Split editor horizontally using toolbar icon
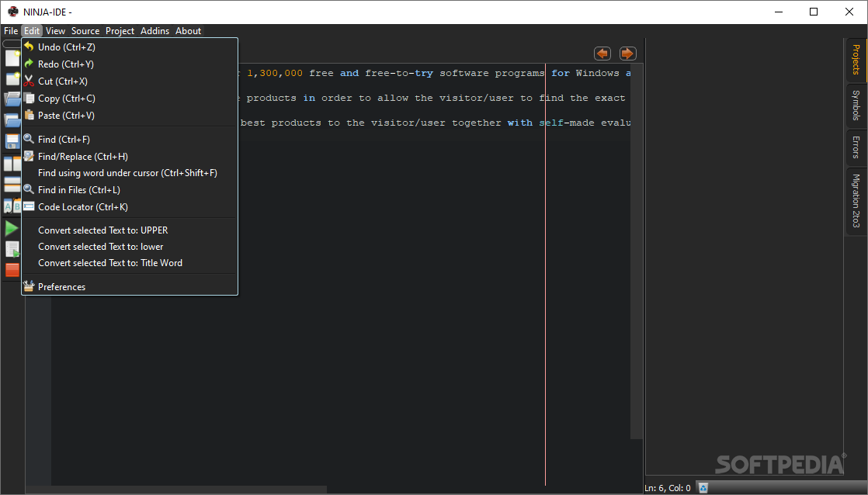This screenshot has width=868, height=495. click(12, 185)
